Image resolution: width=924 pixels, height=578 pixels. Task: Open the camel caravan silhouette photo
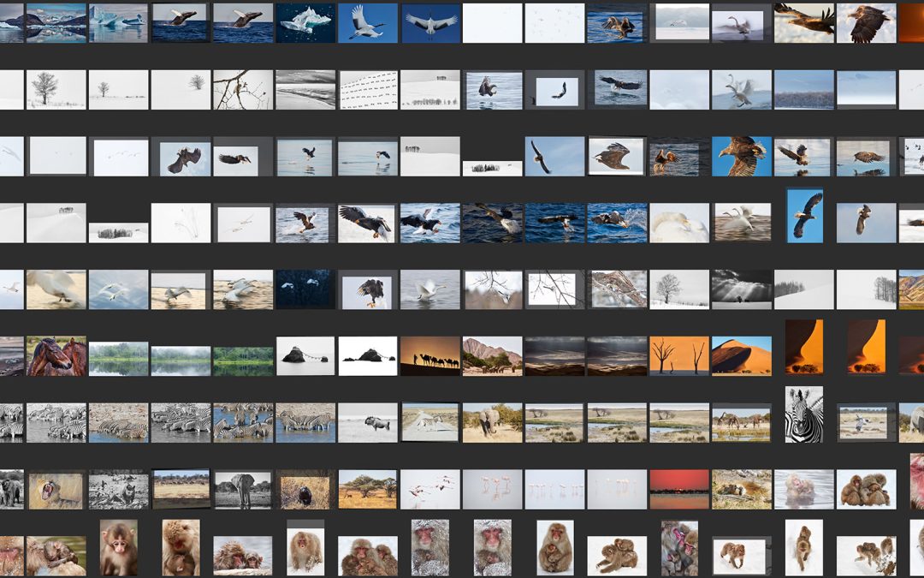(x=430, y=355)
